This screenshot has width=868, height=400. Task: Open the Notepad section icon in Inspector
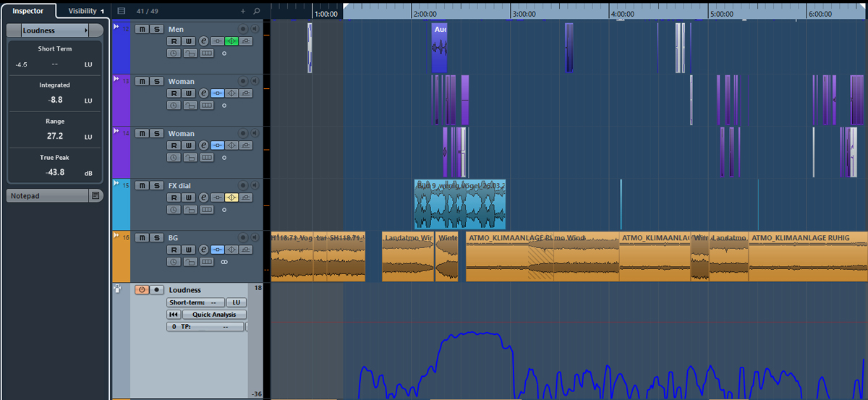(95, 196)
